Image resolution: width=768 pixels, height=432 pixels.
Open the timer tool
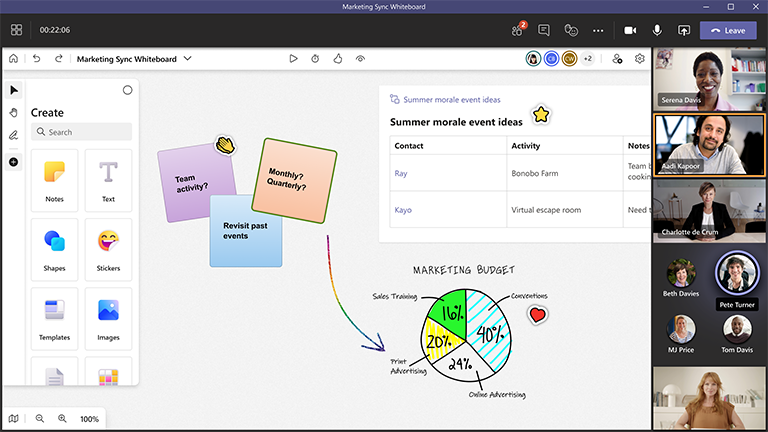tap(315, 59)
